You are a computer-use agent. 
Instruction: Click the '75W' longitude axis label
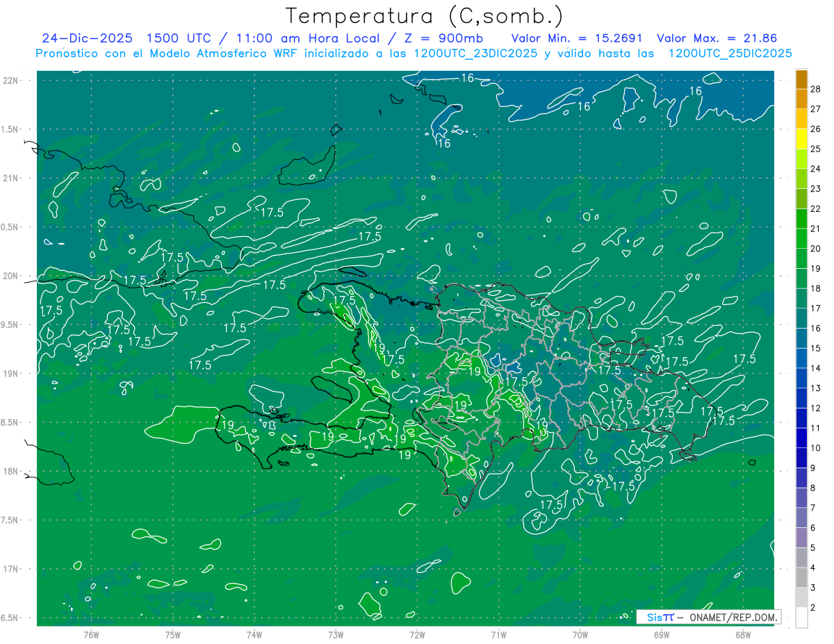pos(172,634)
